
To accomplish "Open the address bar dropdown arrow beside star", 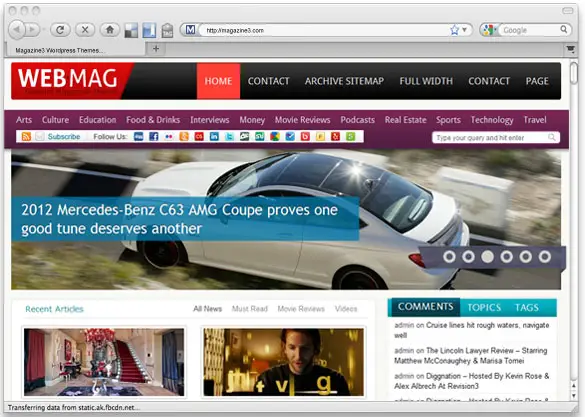I will click(464, 29).
